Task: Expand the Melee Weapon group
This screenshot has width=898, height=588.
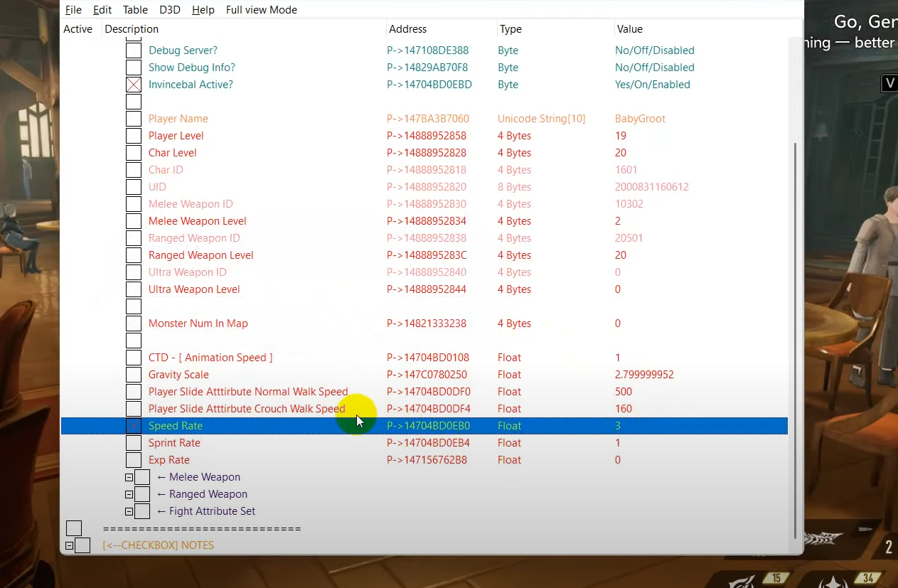Action: (129, 477)
